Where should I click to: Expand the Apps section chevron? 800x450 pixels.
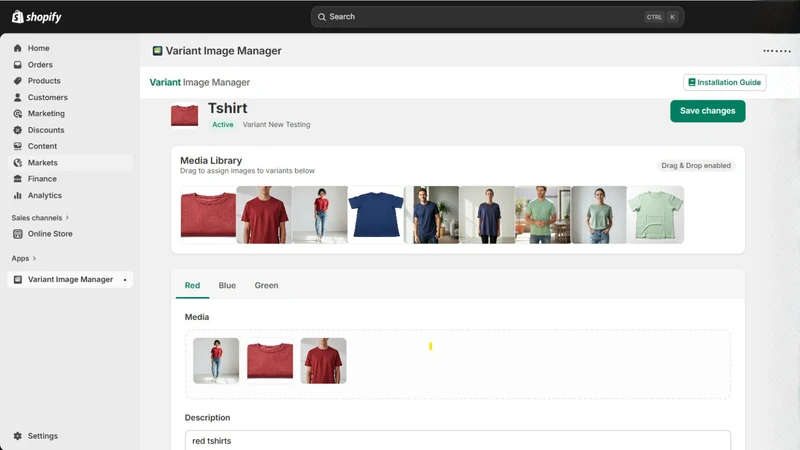(34, 258)
